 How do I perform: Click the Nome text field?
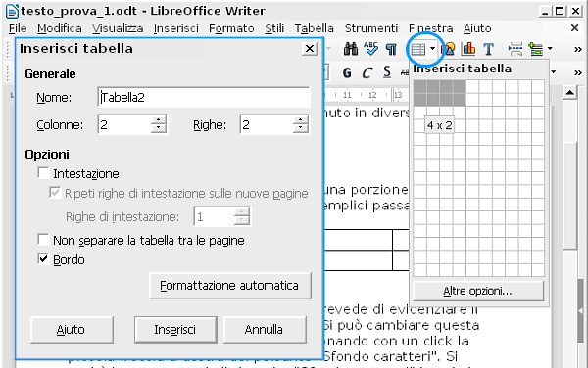coord(204,97)
